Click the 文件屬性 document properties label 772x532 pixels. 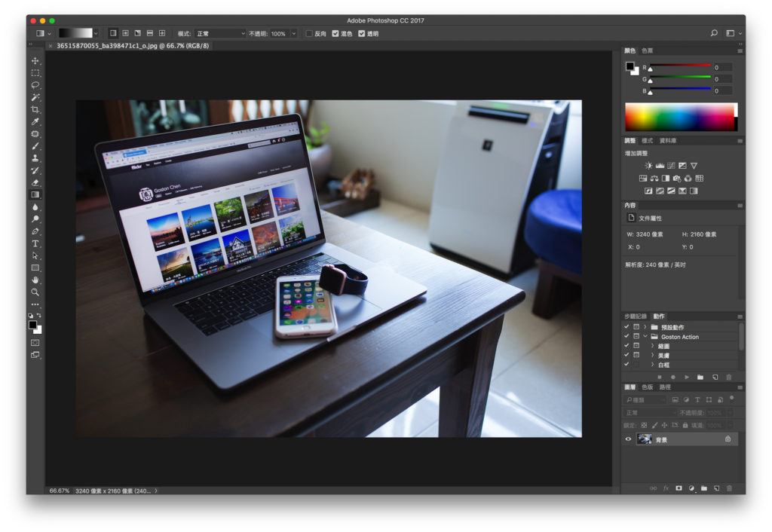tap(651, 218)
